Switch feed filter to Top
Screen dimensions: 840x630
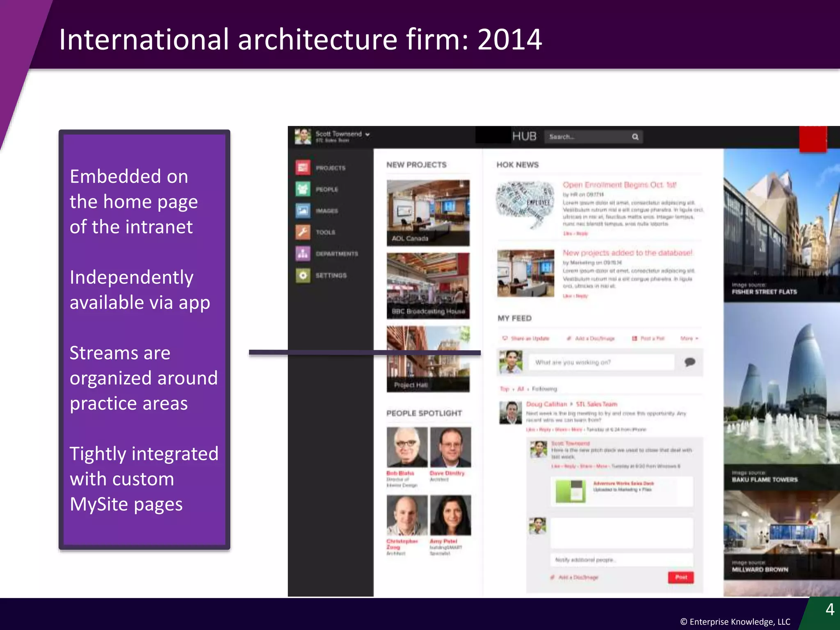pos(504,389)
